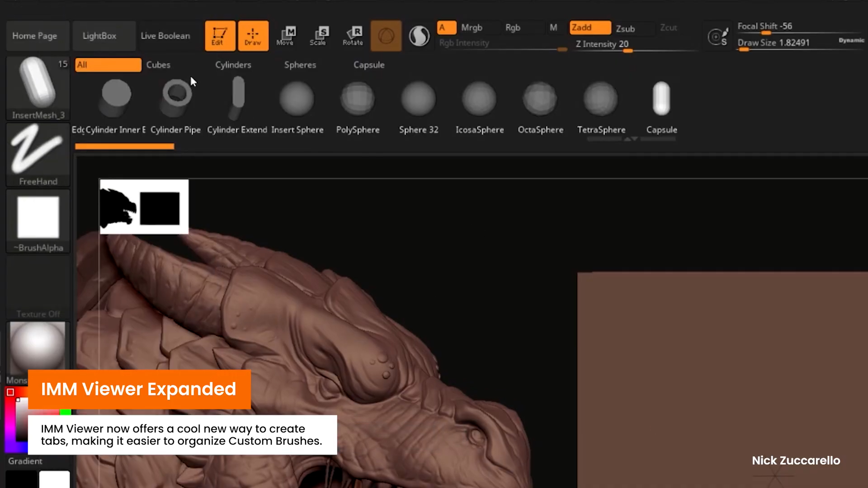Pick the Cylinder Pipe insert mesh

pos(176,99)
